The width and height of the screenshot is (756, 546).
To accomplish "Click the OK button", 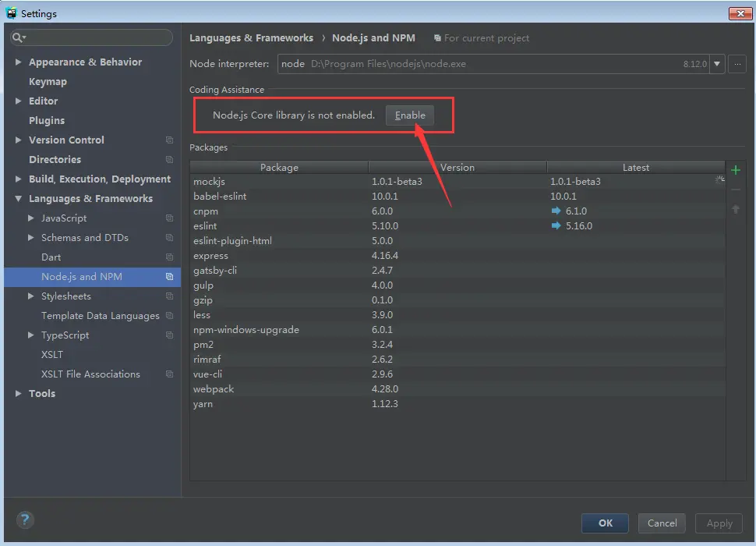I will (605, 523).
